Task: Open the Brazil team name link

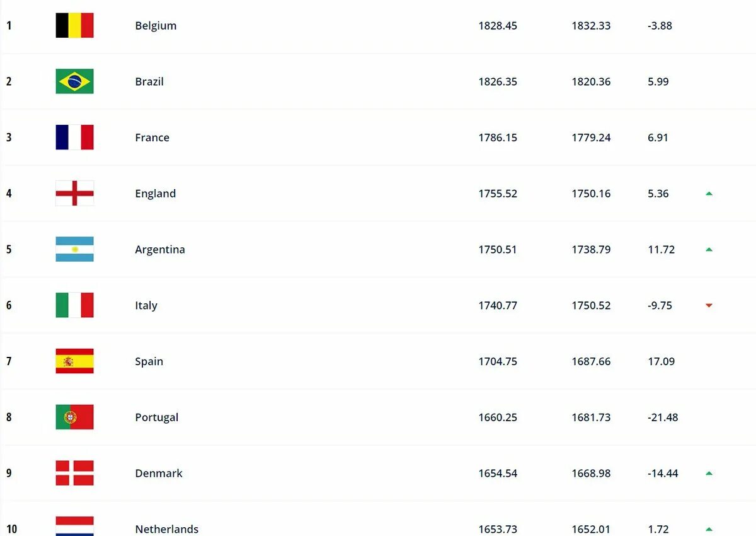Action: pyautogui.click(x=149, y=81)
